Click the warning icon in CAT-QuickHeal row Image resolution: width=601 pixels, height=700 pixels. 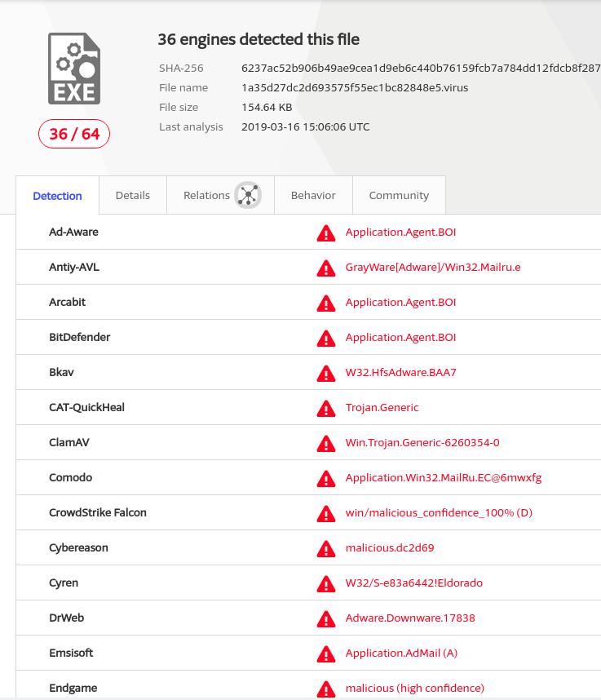click(x=326, y=409)
